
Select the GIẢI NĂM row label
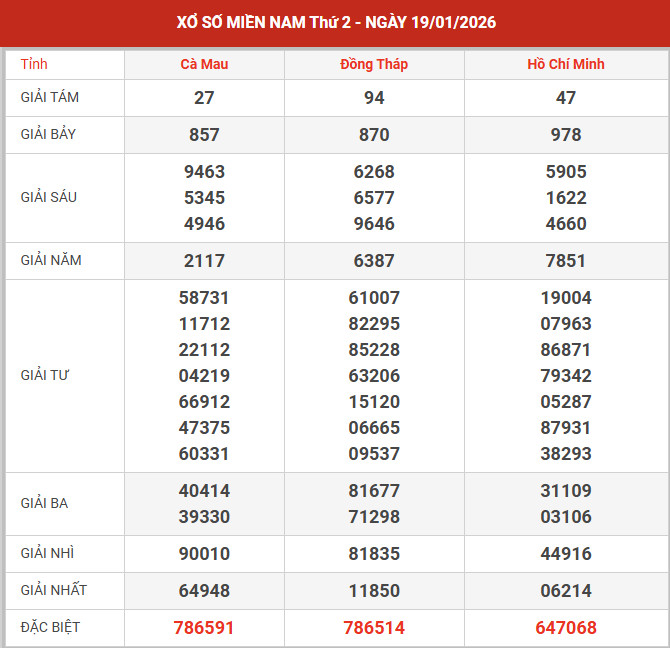51,260
